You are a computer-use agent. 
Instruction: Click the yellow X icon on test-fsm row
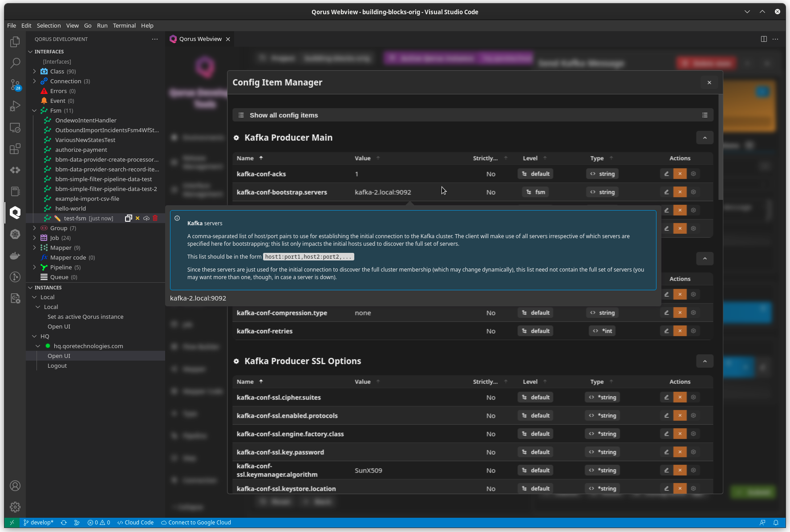coord(138,218)
